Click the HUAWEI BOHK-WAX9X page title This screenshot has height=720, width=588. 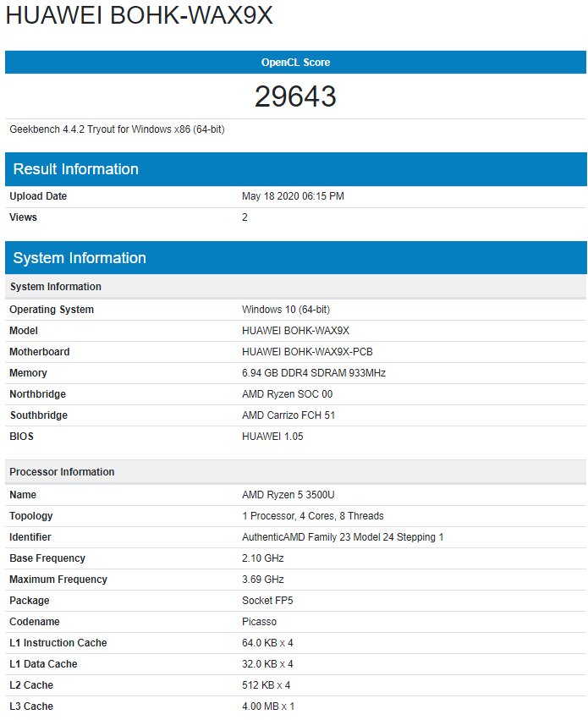coord(139,15)
